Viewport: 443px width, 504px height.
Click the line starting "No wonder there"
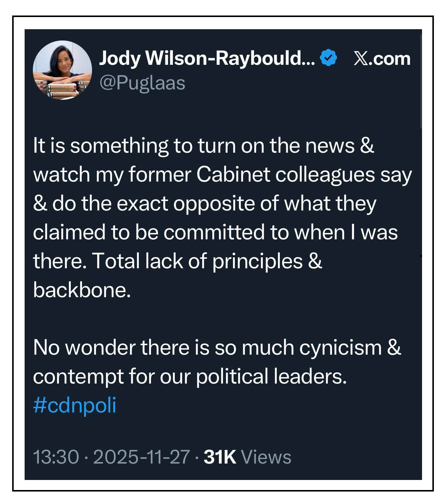[x=217, y=347]
